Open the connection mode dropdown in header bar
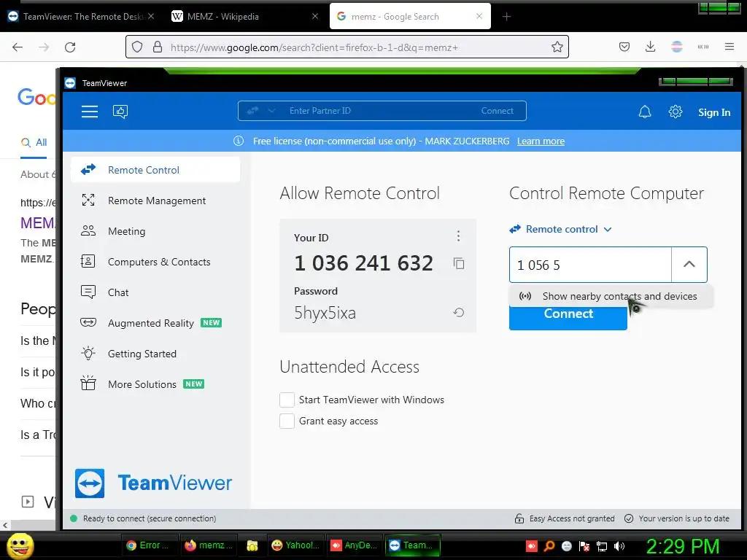Viewport: 747px width, 560px height. pos(262,111)
